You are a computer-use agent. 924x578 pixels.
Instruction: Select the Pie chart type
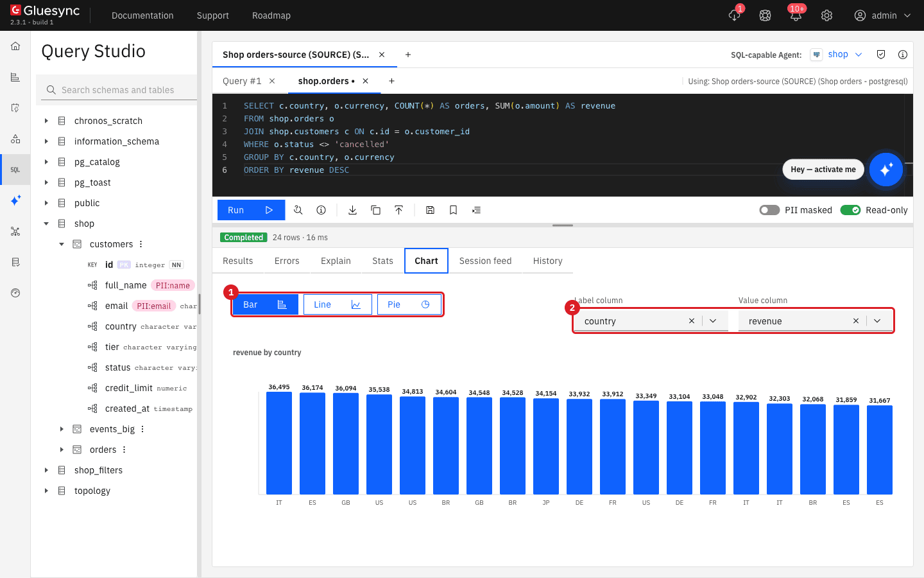tap(409, 304)
